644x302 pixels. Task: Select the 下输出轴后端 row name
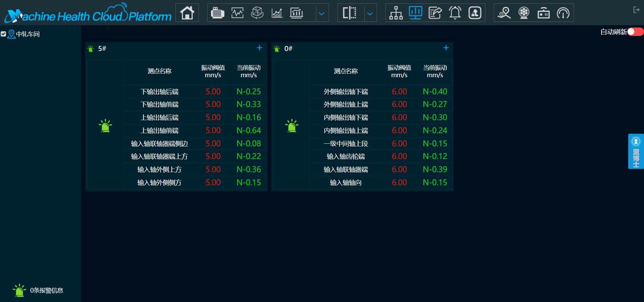point(159,92)
